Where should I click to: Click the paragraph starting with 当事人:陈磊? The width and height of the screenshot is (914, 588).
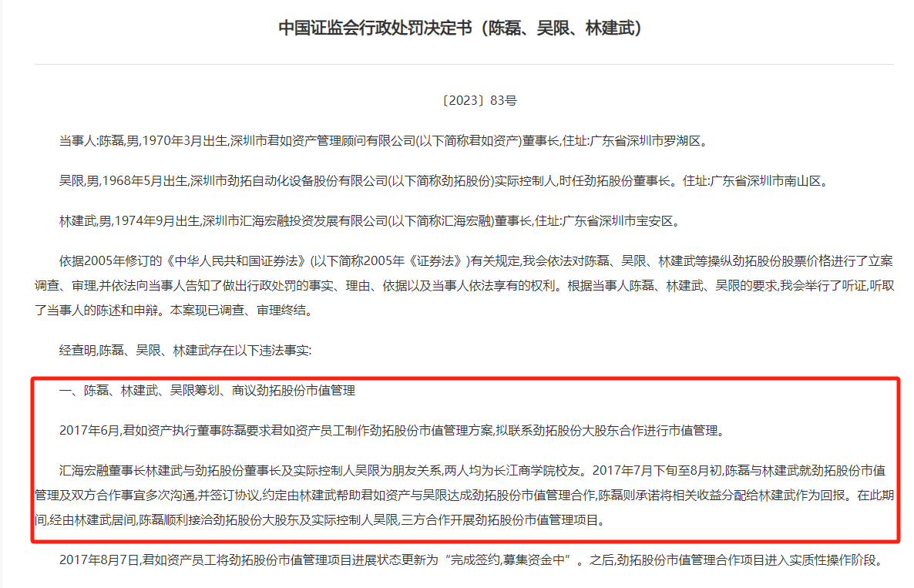tap(384, 141)
